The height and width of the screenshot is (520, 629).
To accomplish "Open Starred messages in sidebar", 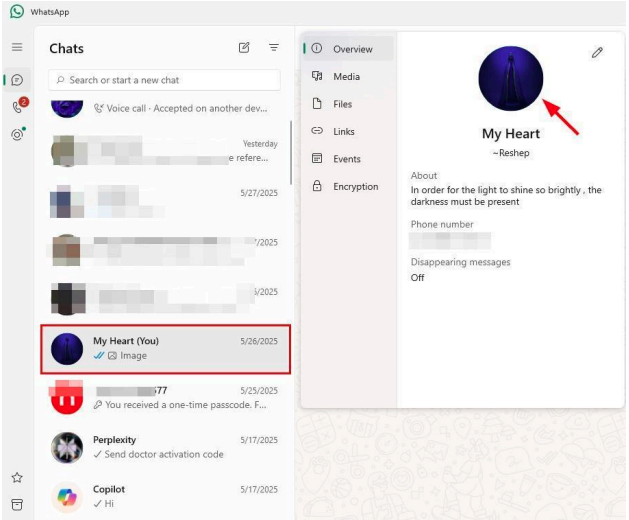I will 17,478.
